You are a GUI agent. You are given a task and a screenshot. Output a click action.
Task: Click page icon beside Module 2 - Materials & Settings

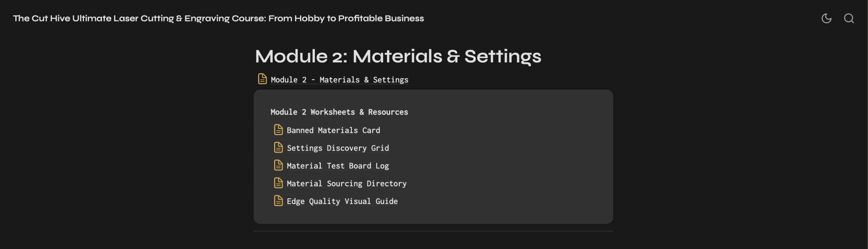262,79
